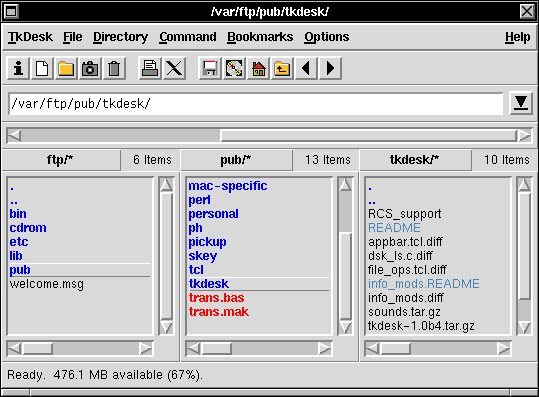Viewport: 539px width, 397px height.
Task: Click the horizontal column browser scrollbar
Action: (269, 135)
